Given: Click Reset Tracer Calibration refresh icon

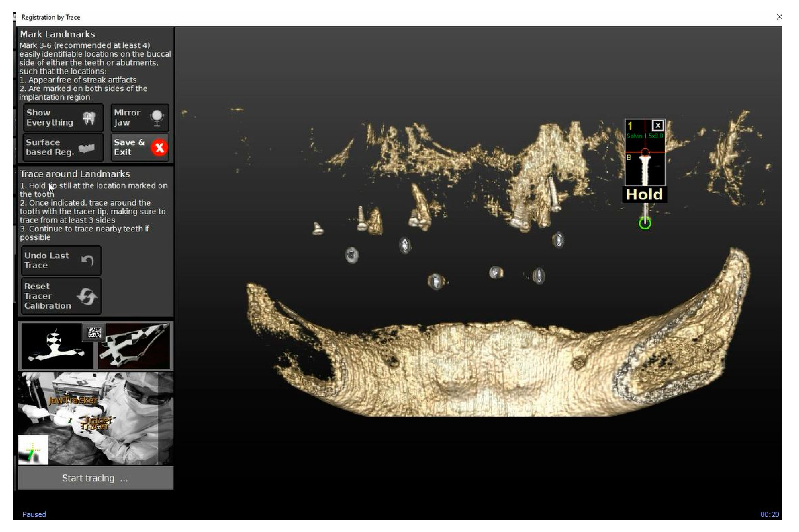Looking at the screenshot, I should (87, 297).
